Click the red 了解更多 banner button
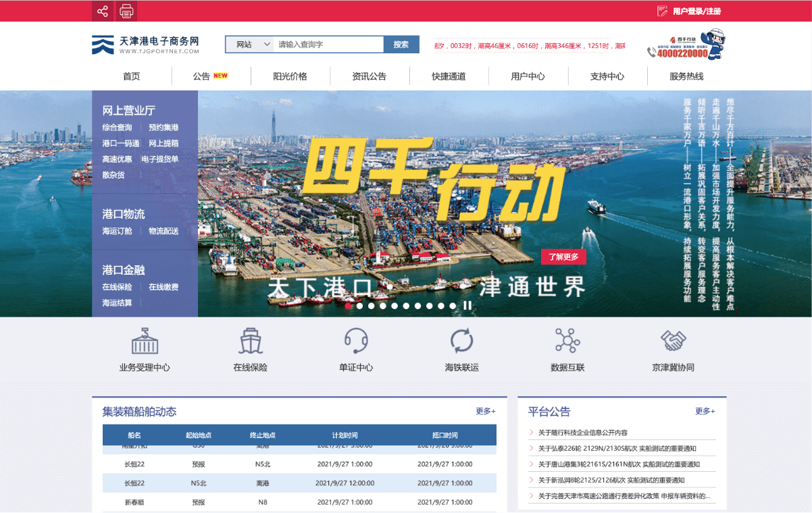812x513 pixels. point(563,257)
